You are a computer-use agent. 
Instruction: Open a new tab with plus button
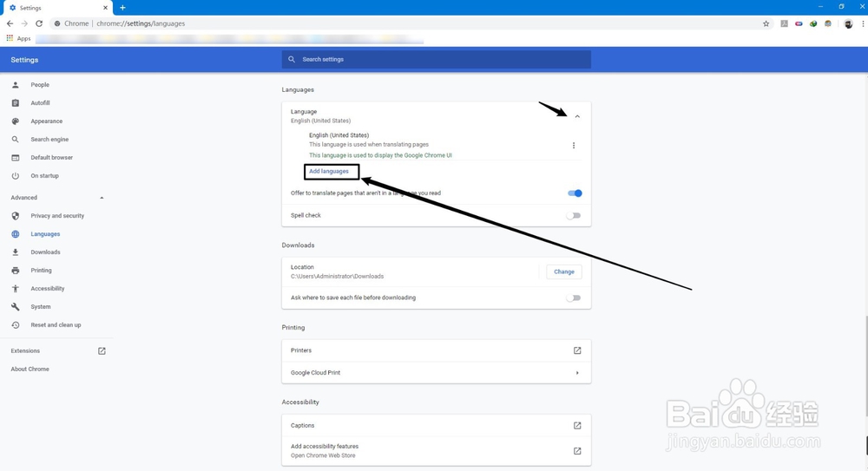(x=122, y=8)
